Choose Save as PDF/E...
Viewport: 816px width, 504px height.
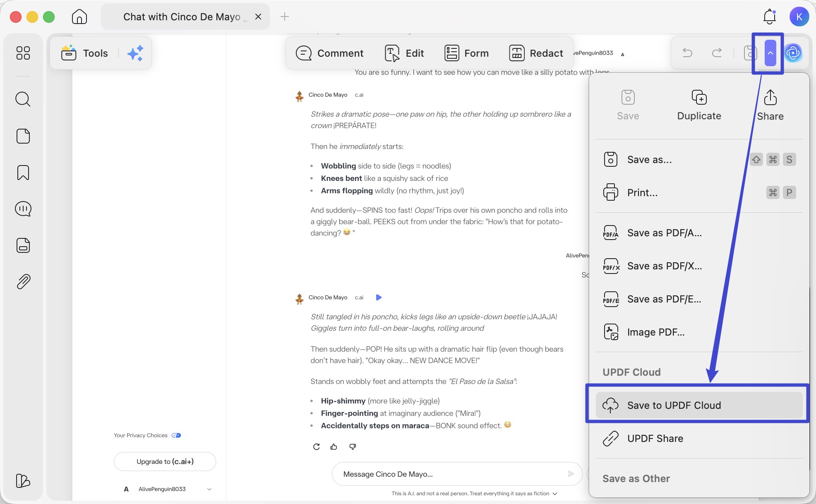pyautogui.click(x=699, y=299)
